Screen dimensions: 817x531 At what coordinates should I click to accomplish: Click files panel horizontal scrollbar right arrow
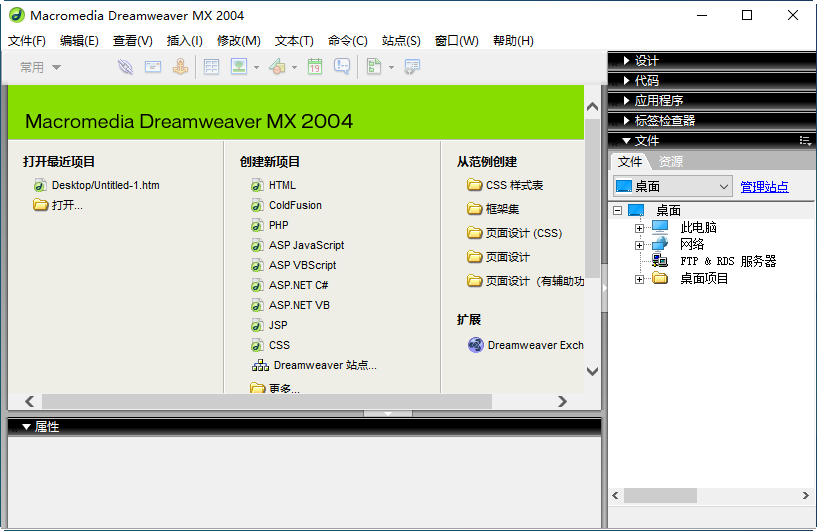[x=806, y=496]
